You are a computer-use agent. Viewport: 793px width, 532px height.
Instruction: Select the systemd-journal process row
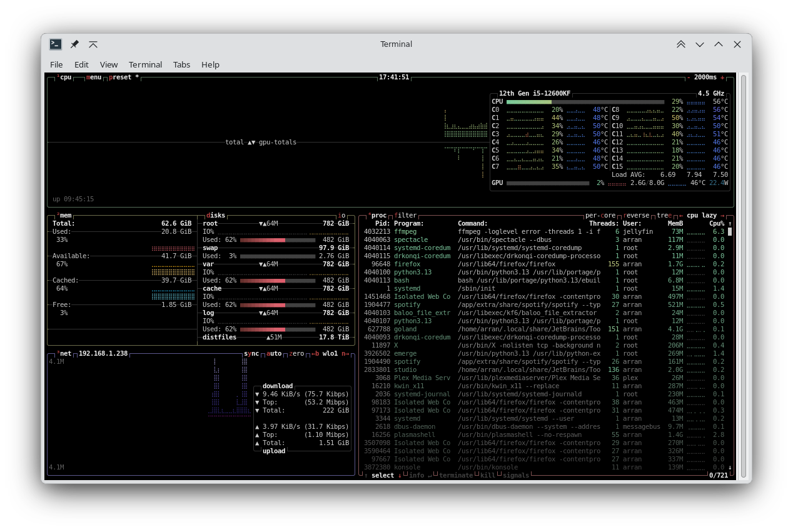pyautogui.click(x=544, y=394)
